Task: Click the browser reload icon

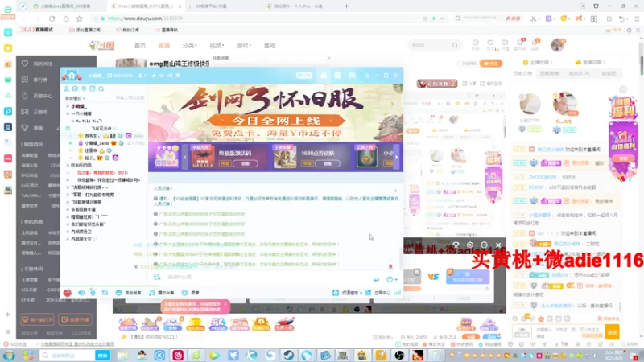Action: tap(52, 19)
